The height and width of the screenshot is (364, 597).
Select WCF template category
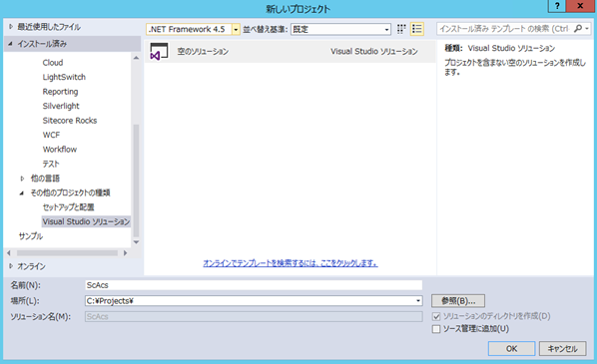click(x=51, y=135)
